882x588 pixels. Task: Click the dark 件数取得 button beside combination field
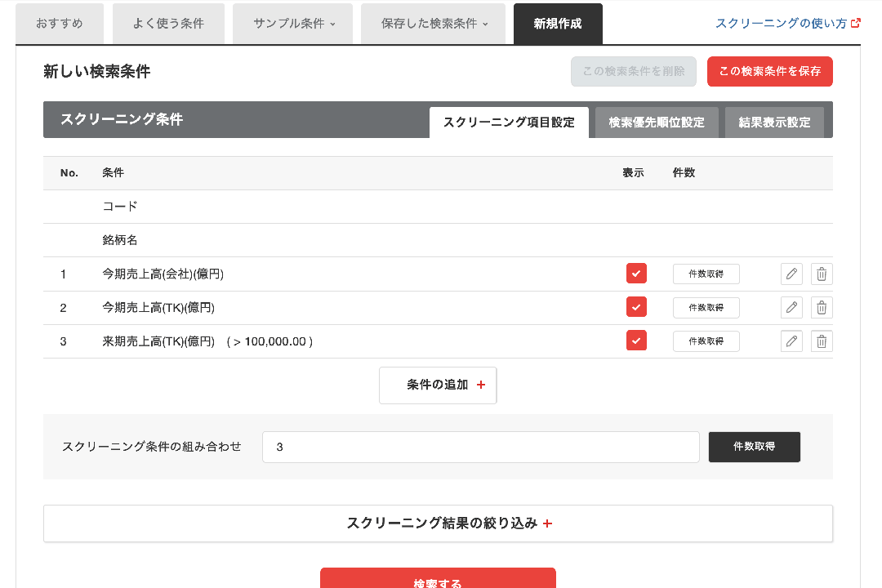pyautogui.click(x=754, y=447)
